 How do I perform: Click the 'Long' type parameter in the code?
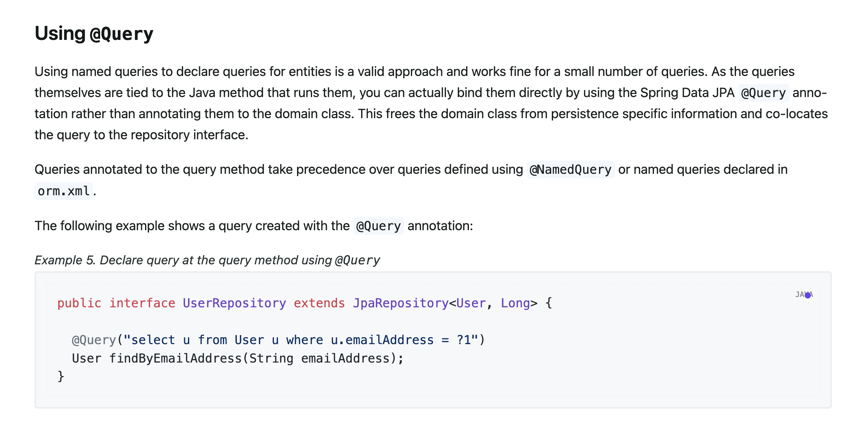(515, 303)
